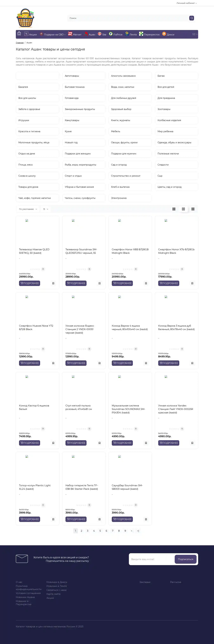This screenshot has width=214, height=644.
Task: Bookmark the Plantic Light axe
Action: pyautogui.click(x=53, y=519)
